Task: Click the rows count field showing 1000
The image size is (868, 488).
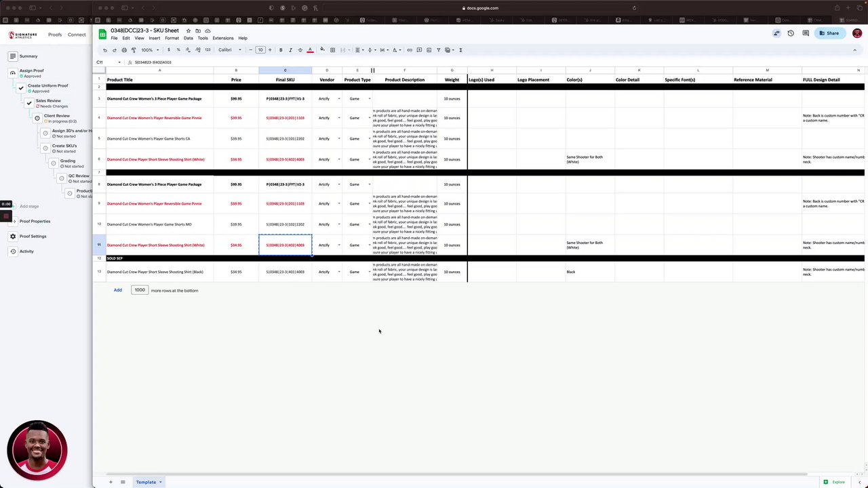Action: click(139, 290)
